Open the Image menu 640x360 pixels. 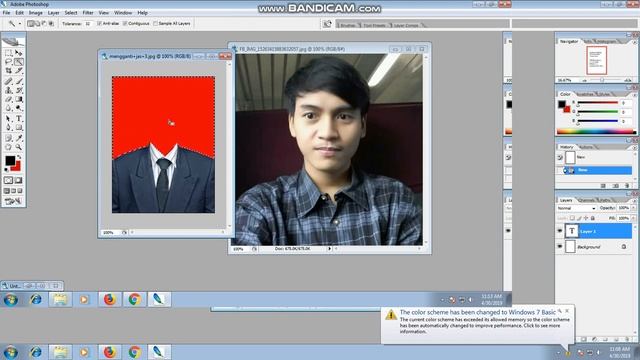pos(36,13)
